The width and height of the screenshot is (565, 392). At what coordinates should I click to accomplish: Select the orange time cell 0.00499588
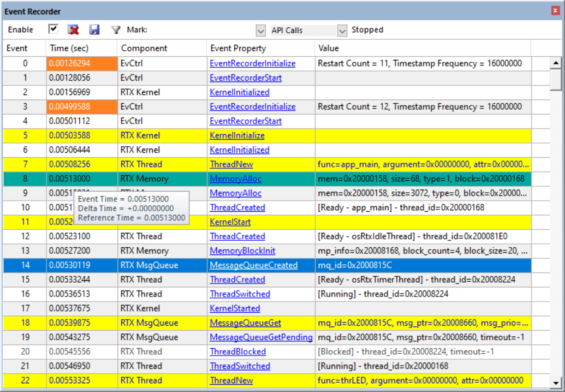69,107
